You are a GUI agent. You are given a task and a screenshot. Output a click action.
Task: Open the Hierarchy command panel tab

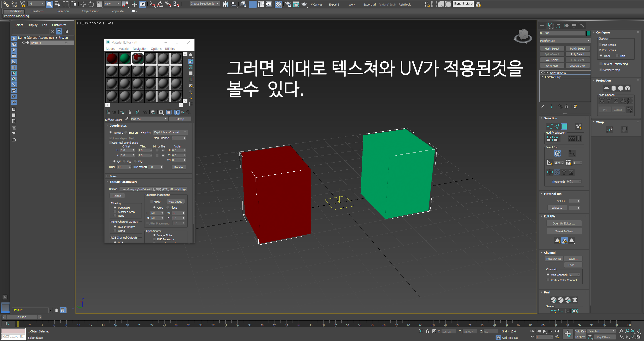[558, 26]
